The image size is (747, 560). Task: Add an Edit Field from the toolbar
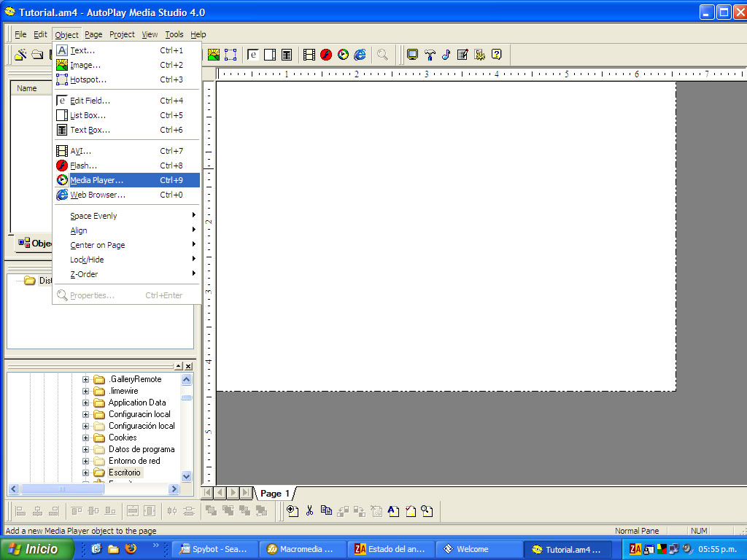pyautogui.click(x=253, y=55)
